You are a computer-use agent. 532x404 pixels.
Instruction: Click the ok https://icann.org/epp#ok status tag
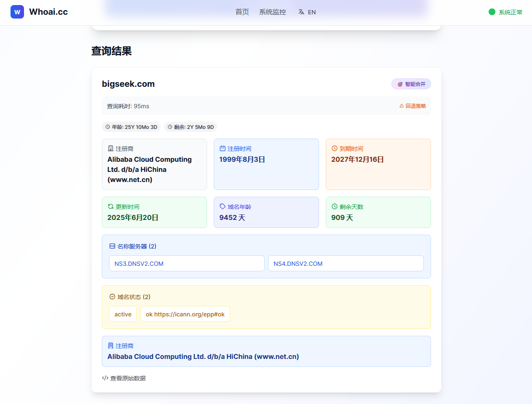[x=185, y=314]
